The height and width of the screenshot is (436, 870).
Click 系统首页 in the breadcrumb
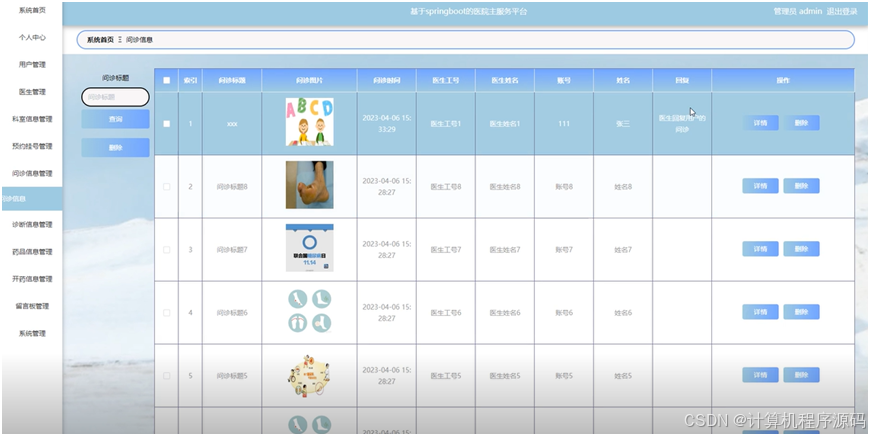coord(100,40)
